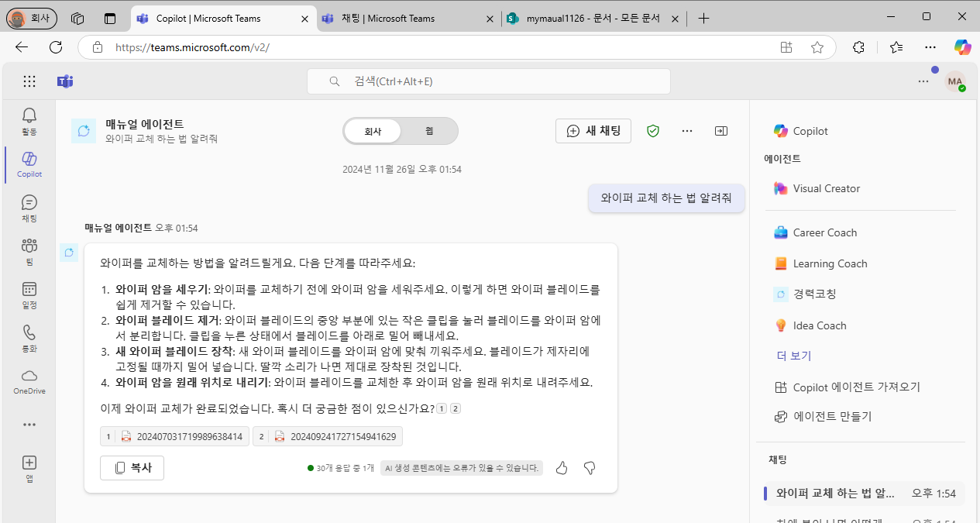Close the mymaual1126 browser tab

(675, 19)
